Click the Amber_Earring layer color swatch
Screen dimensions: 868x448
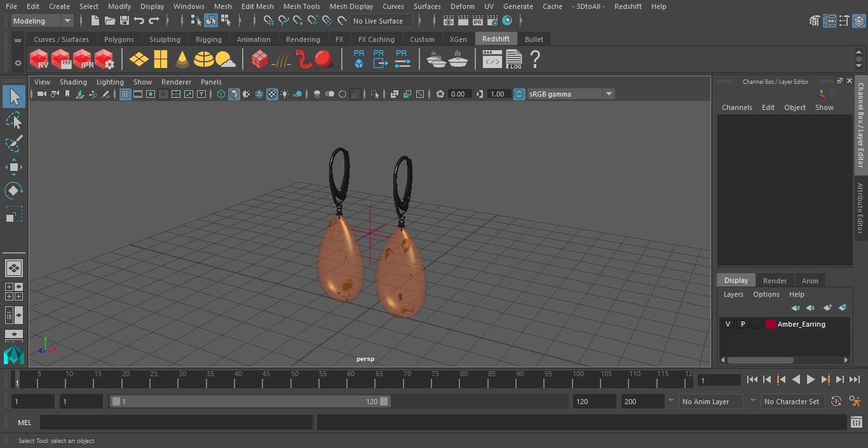click(771, 324)
